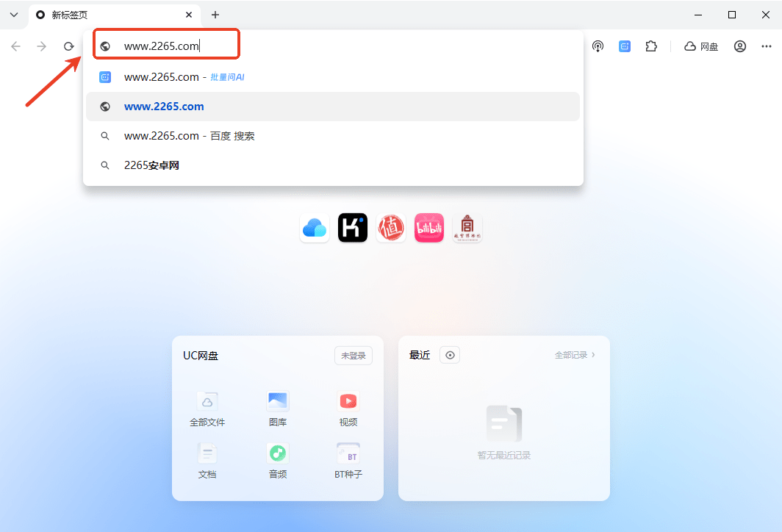Open the 什么值得买 (值) shortcut icon

point(390,228)
